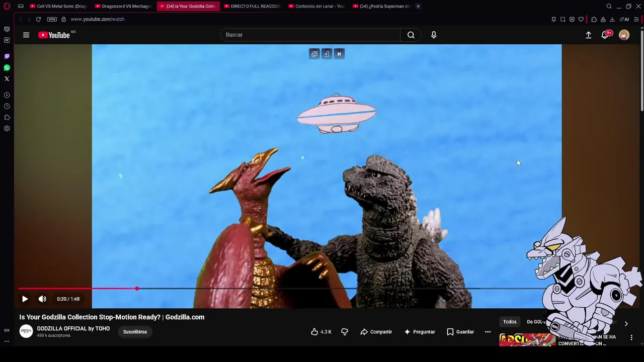Select the Is Your Godzilla Collection tab
644x362 pixels.
(188, 6)
